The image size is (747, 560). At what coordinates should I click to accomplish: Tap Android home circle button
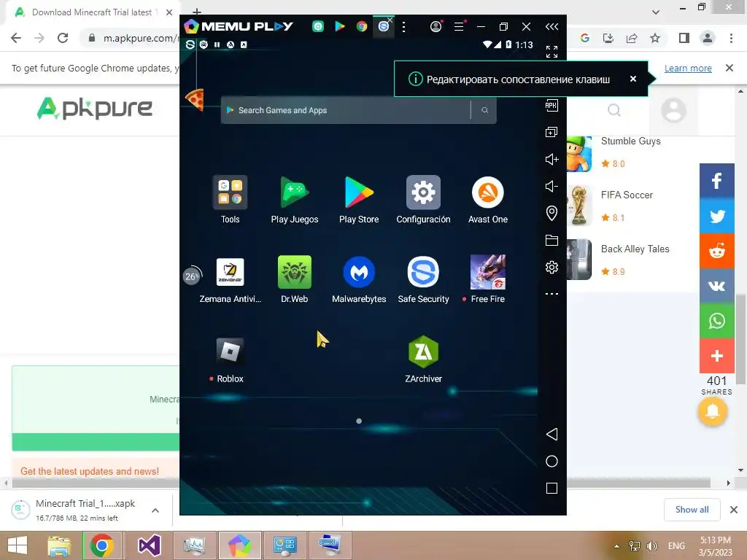[x=551, y=461]
